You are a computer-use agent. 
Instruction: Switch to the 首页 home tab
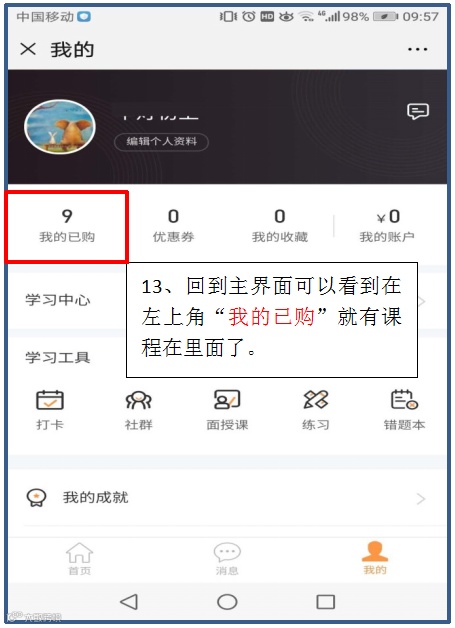(79, 559)
